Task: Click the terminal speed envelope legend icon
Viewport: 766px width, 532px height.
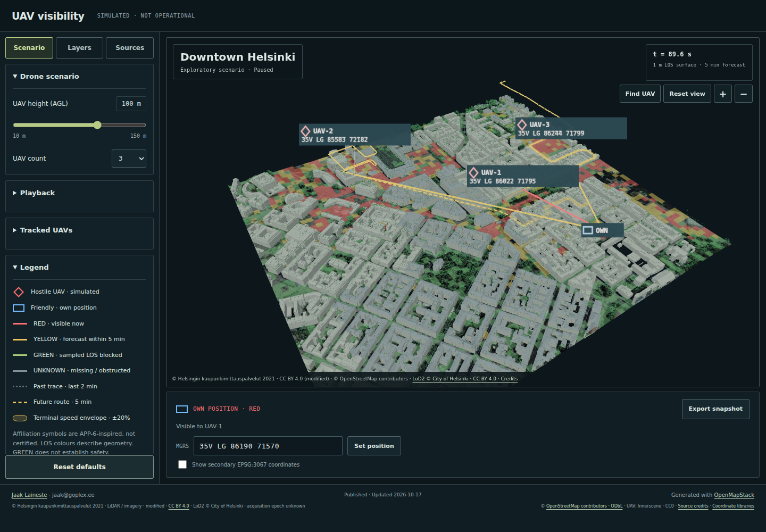Action: pos(20,418)
